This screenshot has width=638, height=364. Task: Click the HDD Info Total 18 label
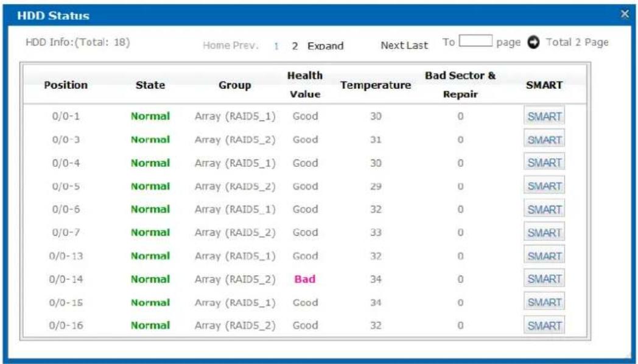click(78, 42)
